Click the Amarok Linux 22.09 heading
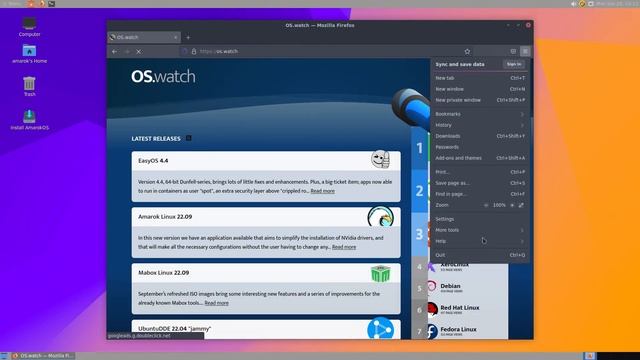Viewport: 640px width, 360px height. [x=165, y=217]
